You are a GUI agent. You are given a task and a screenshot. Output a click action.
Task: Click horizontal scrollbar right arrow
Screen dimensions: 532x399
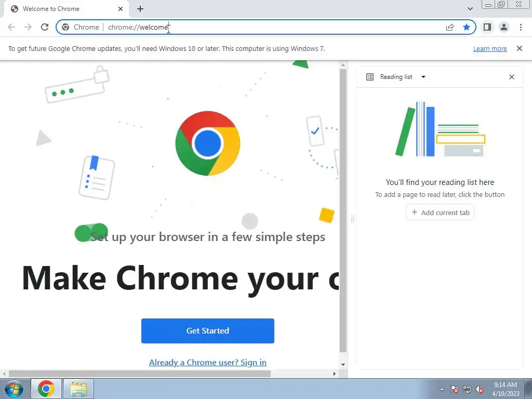(335, 374)
